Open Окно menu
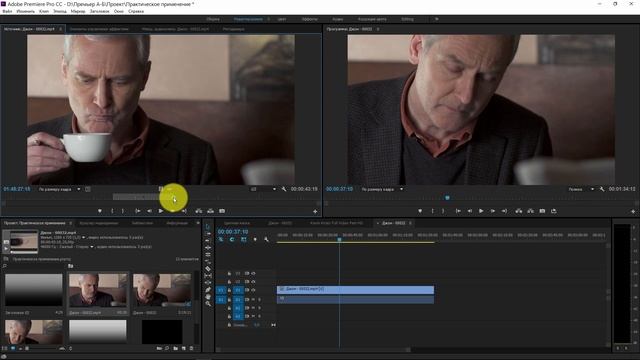The image size is (640, 360). 119,11
